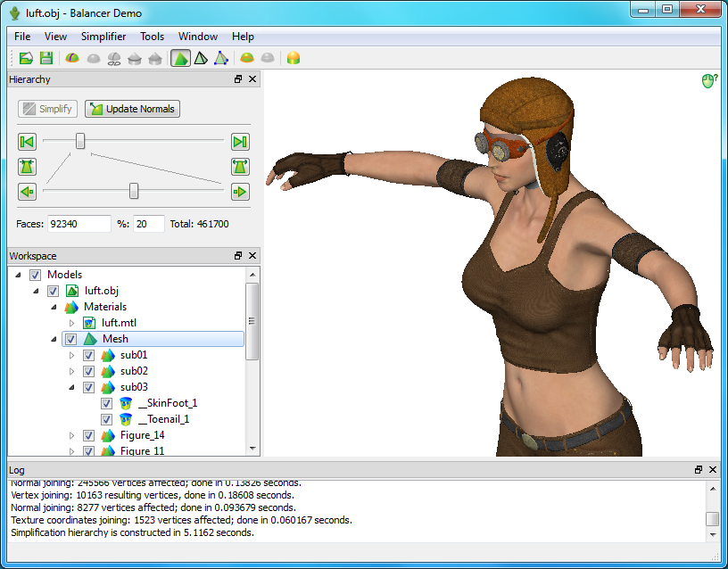Expand the luft.mtl tree node

[x=73, y=323]
